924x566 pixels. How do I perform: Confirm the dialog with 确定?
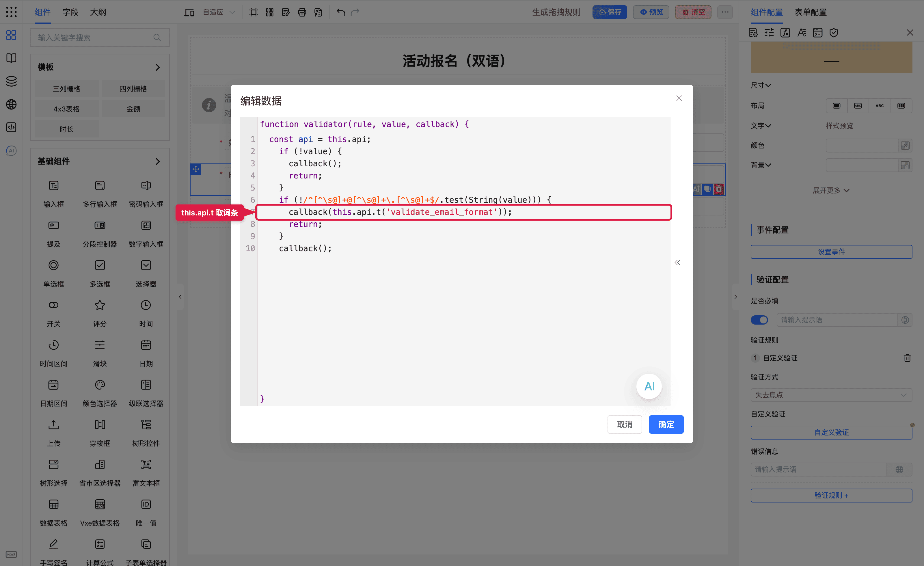click(x=666, y=424)
